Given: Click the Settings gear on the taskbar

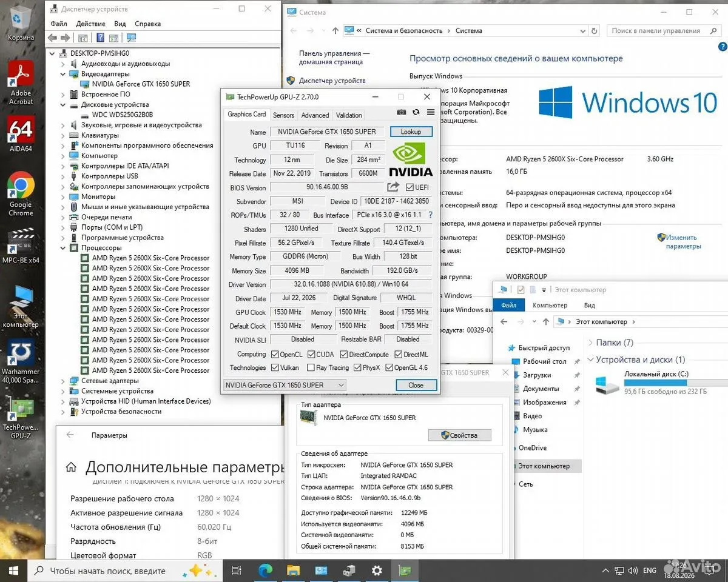Looking at the screenshot, I should point(377,570).
